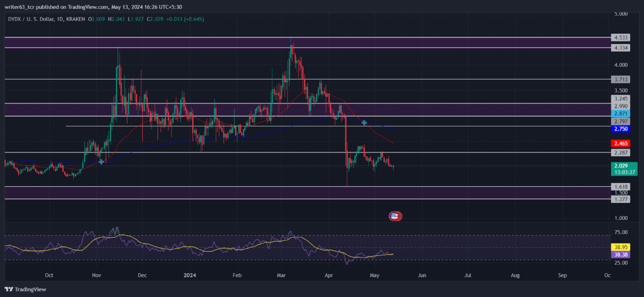Click the purple 38.38 RSI value label

pos(619,255)
